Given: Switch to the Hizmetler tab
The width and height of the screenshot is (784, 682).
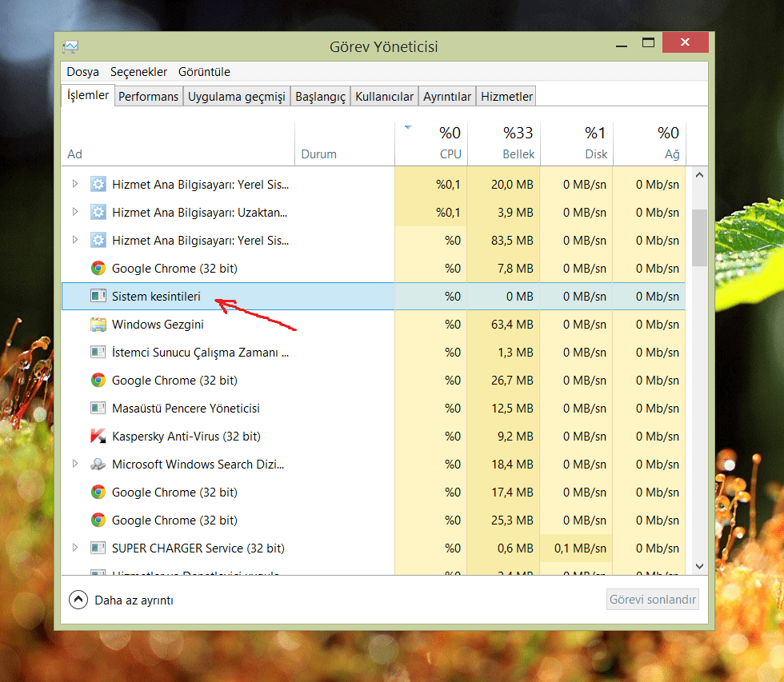Looking at the screenshot, I should 506,97.
